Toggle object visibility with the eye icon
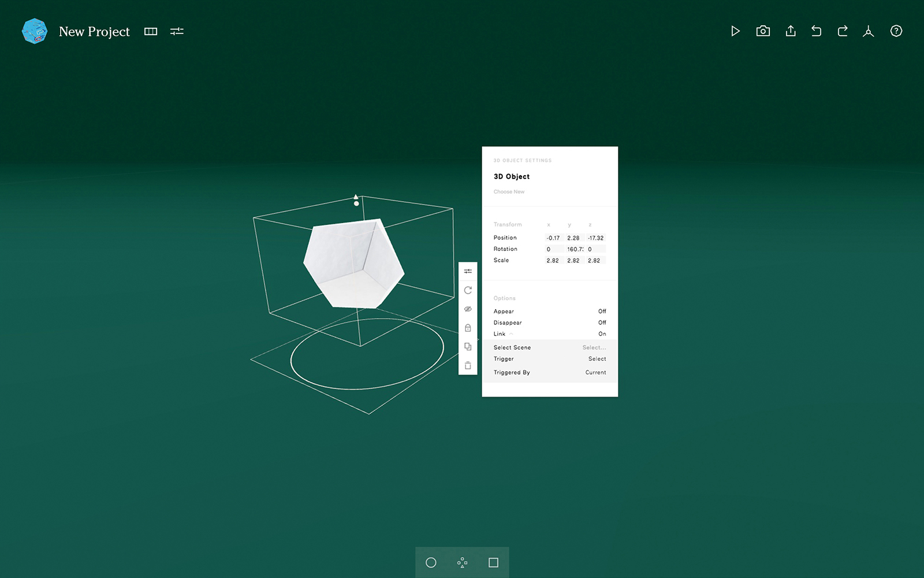The width and height of the screenshot is (924, 578). pyautogui.click(x=468, y=309)
